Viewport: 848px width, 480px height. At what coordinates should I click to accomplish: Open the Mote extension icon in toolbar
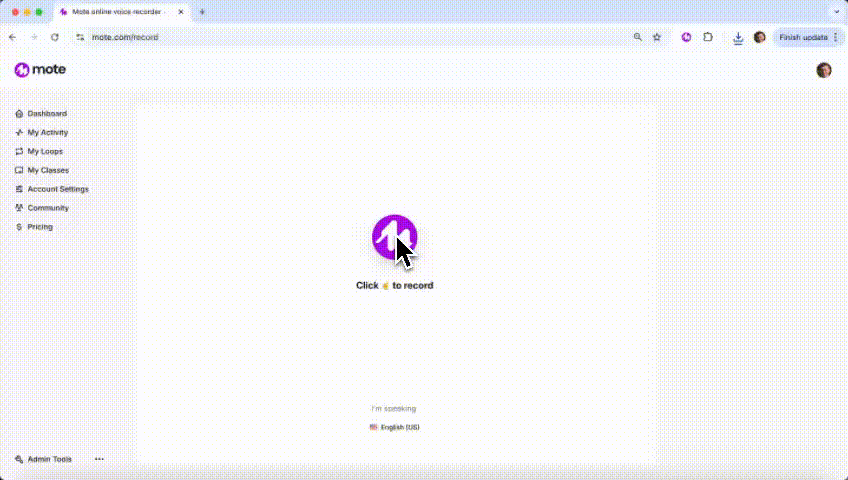pos(686,37)
